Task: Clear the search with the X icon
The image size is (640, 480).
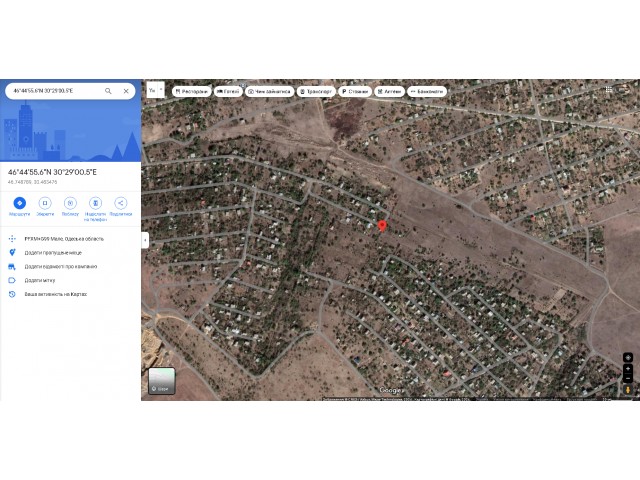Action: point(126,91)
